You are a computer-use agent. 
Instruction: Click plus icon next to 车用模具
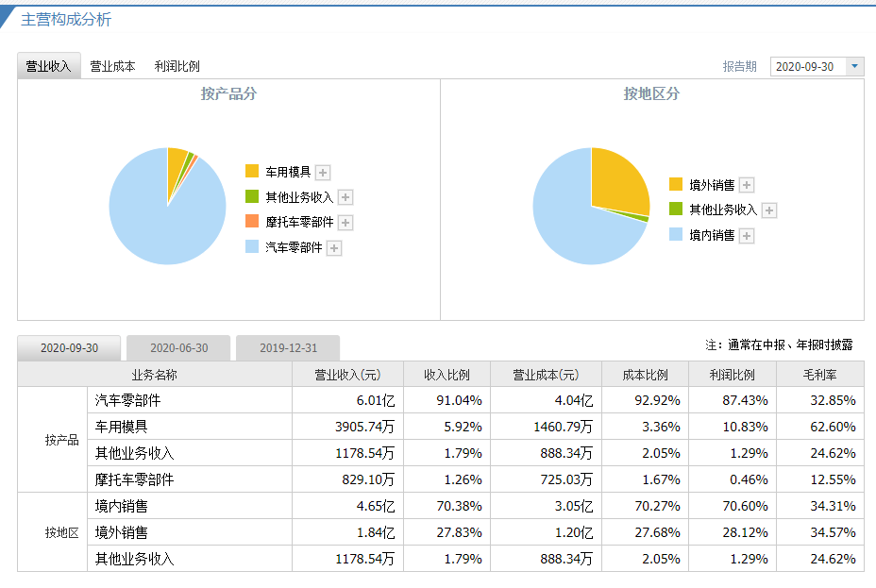[323, 173]
